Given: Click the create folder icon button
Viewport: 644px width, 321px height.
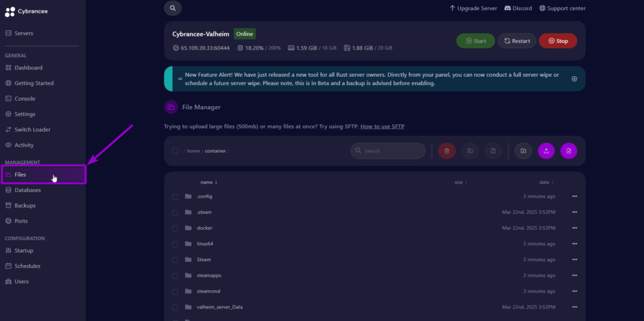Looking at the screenshot, I should pyautogui.click(x=523, y=151).
